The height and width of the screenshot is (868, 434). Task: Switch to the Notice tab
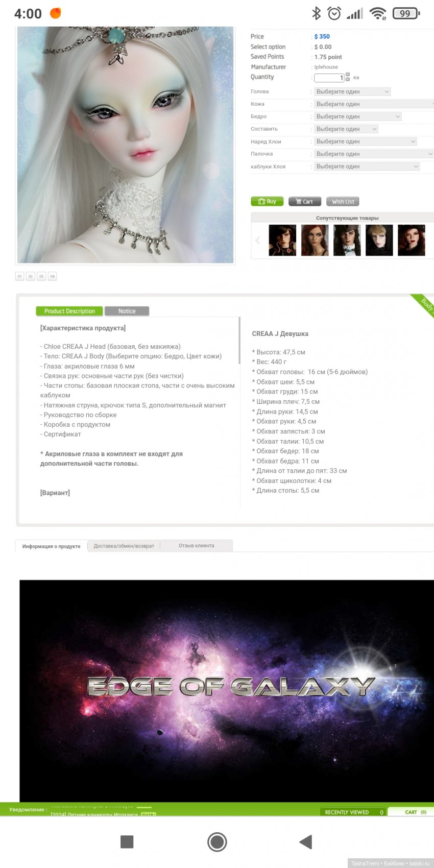coord(127,311)
